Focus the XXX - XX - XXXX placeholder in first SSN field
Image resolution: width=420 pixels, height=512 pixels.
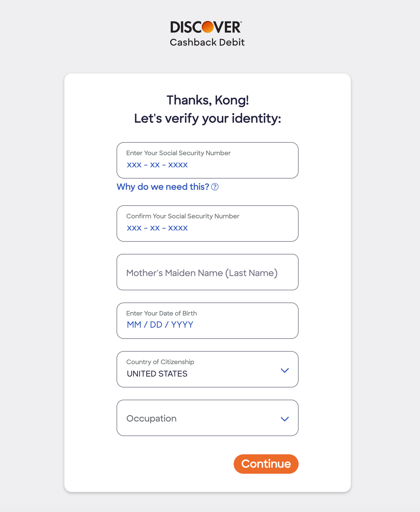pos(157,165)
